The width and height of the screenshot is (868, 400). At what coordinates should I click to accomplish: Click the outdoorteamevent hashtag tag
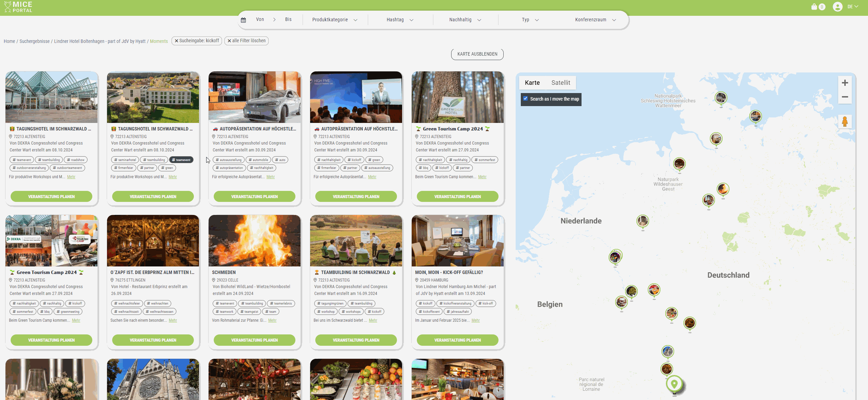click(67, 168)
